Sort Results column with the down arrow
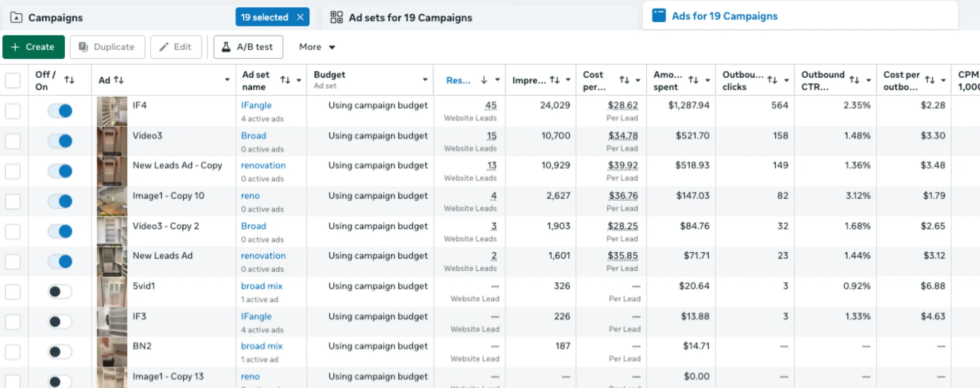The image size is (980, 388). click(484, 80)
